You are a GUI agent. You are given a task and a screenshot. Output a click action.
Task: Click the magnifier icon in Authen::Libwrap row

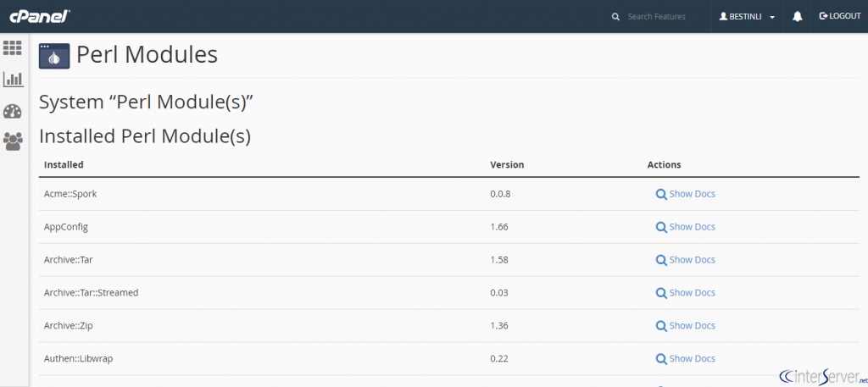661,359
